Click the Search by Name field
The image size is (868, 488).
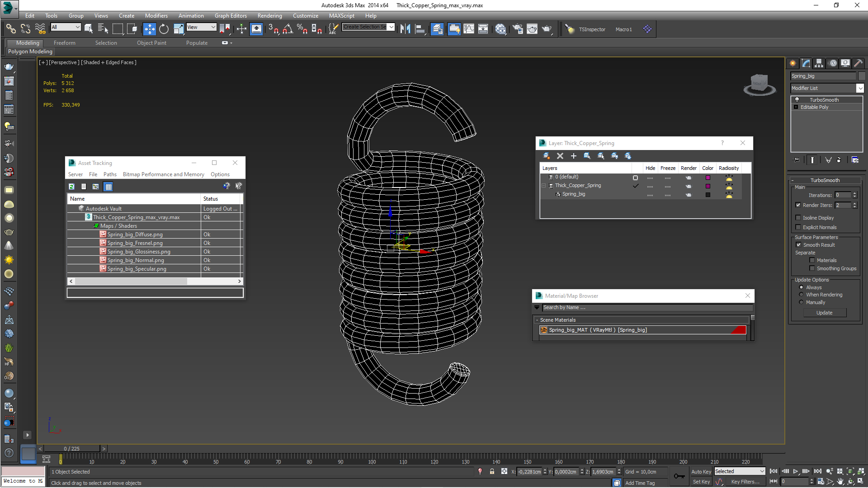(647, 307)
